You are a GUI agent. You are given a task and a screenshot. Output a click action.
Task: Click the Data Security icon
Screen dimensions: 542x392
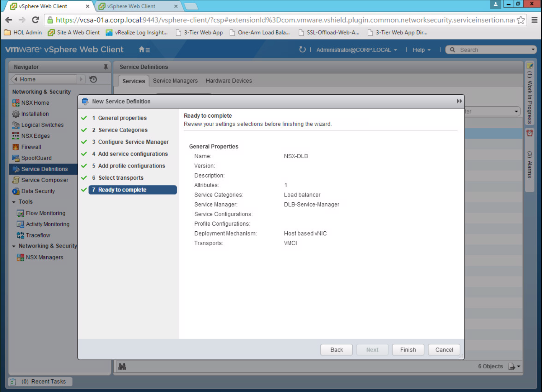(16, 191)
